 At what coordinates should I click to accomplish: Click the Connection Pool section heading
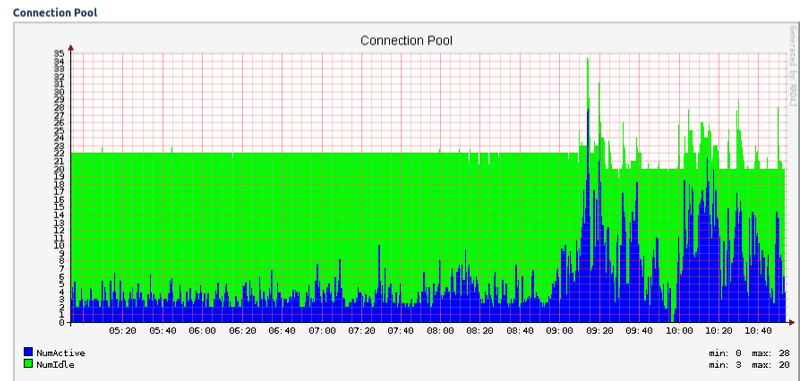click(55, 12)
